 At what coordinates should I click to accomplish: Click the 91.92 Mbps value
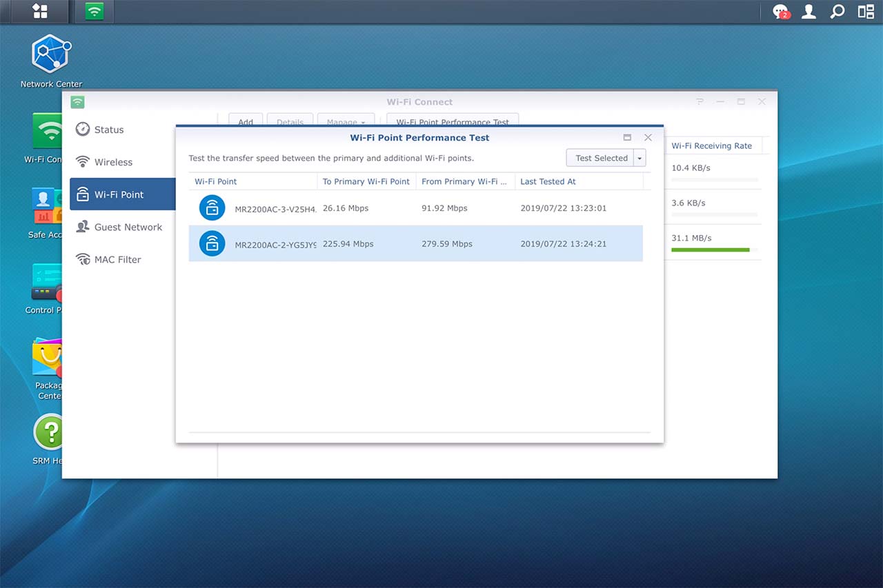point(444,208)
